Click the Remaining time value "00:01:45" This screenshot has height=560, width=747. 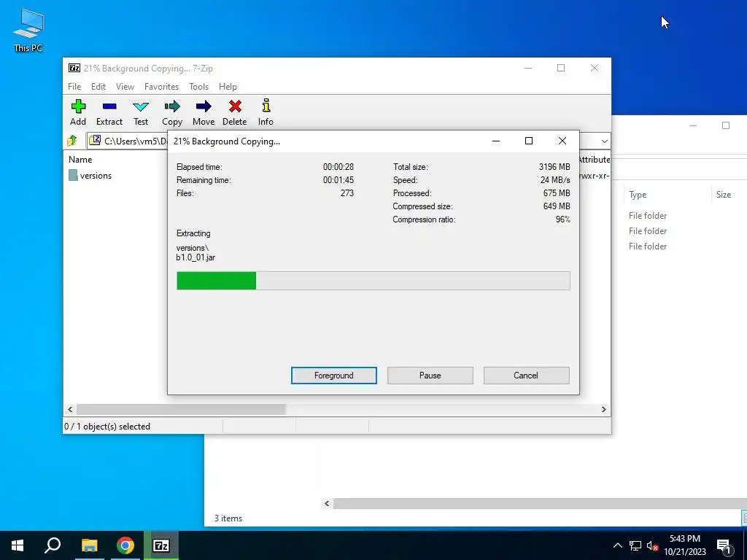338,180
